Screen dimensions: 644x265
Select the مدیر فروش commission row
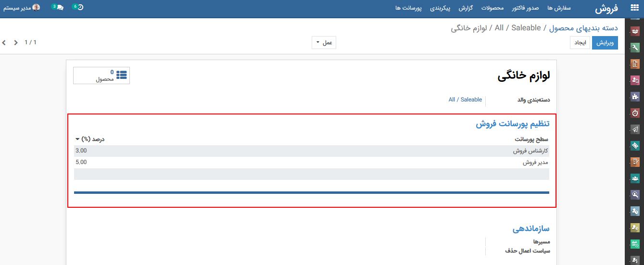(312, 163)
